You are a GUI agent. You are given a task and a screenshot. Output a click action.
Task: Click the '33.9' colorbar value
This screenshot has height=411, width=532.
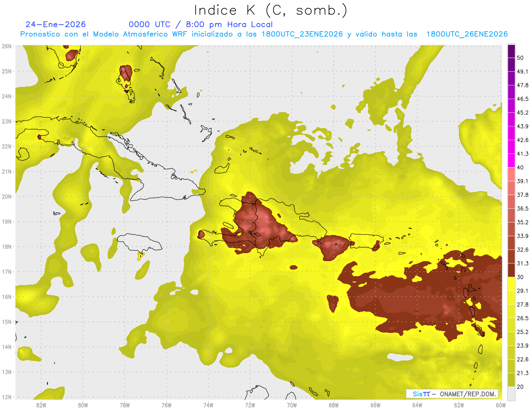(523, 236)
